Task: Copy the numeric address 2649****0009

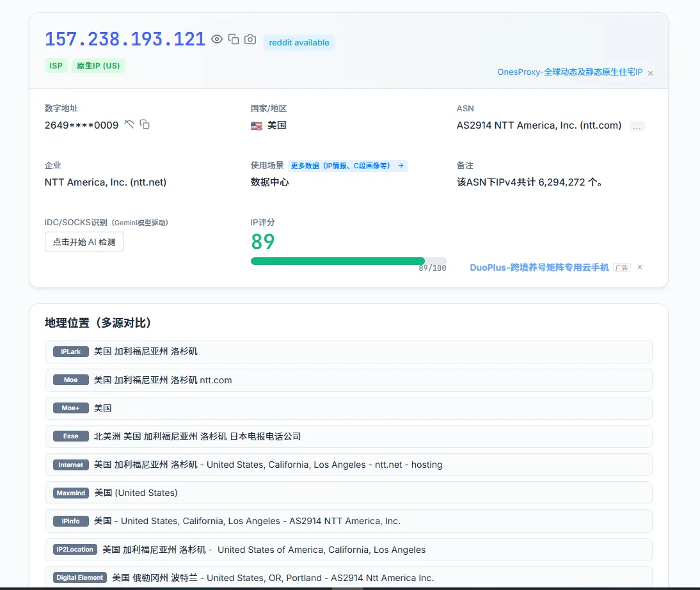Action: (145, 124)
